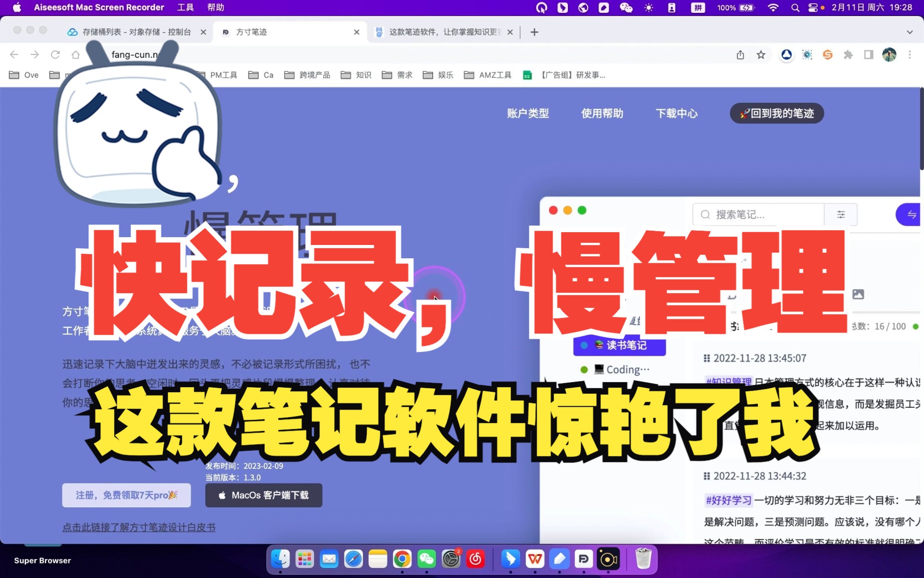Click the image attachment icon on the note card
Screen dimensions: 924x578
tap(858, 294)
